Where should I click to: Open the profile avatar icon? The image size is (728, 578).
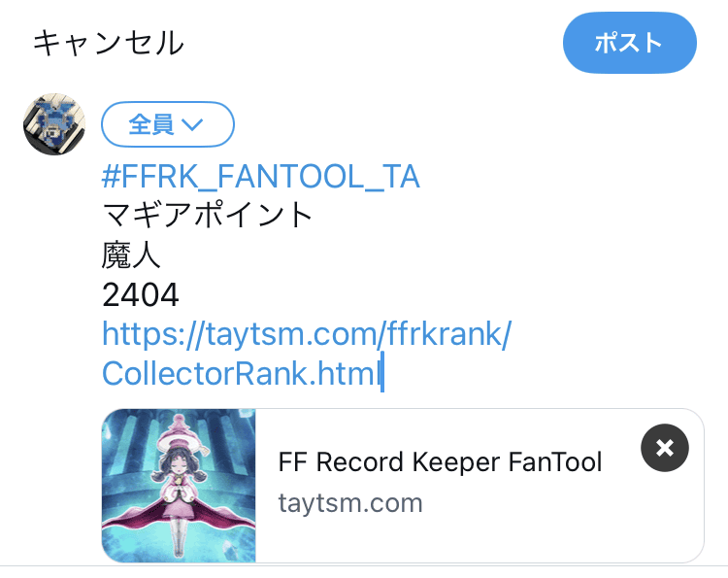pyautogui.click(x=54, y=124)
